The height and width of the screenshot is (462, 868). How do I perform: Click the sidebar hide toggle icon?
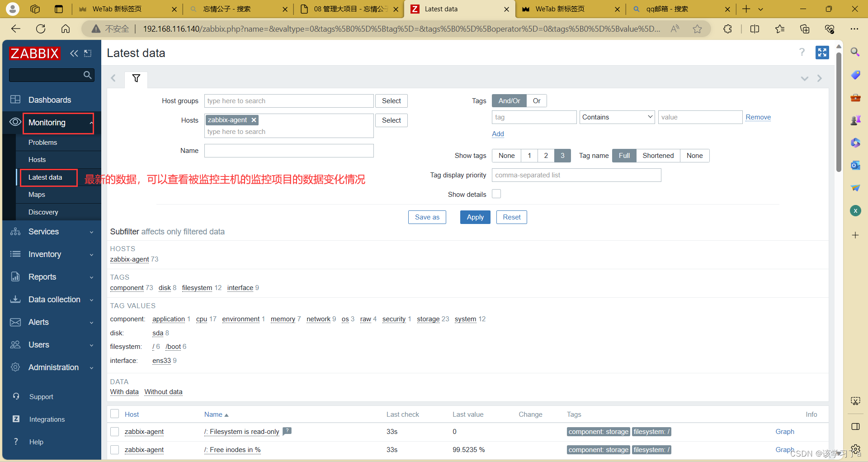(88, 53)
